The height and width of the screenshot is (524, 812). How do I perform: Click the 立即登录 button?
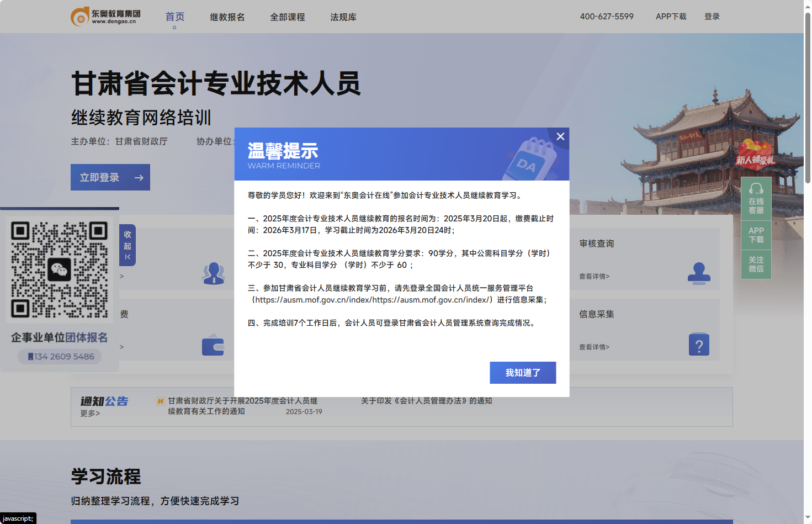click(110, 177)
